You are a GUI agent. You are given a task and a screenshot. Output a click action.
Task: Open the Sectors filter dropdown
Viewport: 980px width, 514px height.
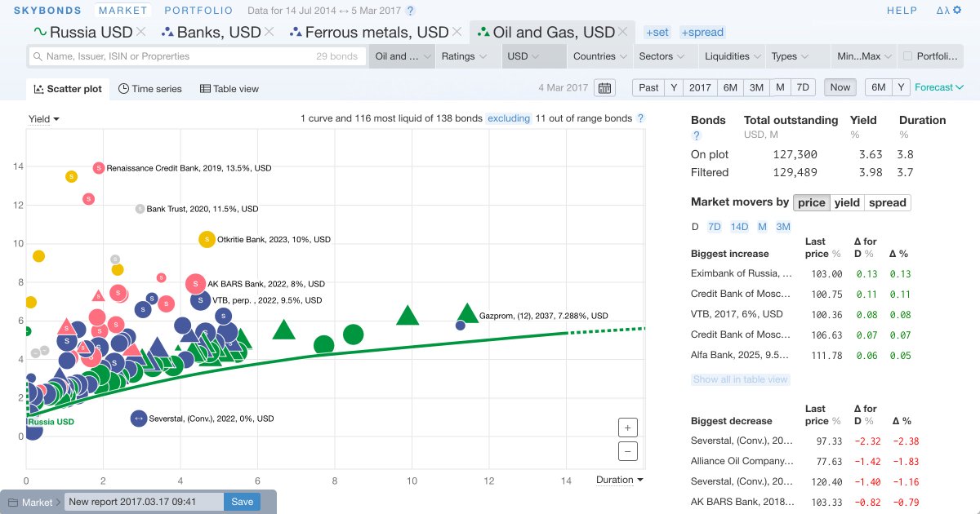pyautogui.click(x=666, y=56)
